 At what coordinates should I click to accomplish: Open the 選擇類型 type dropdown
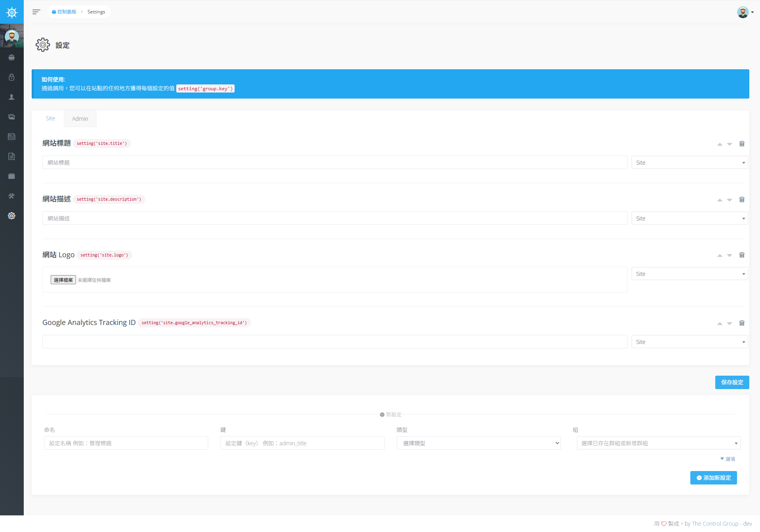click(478, 443)
